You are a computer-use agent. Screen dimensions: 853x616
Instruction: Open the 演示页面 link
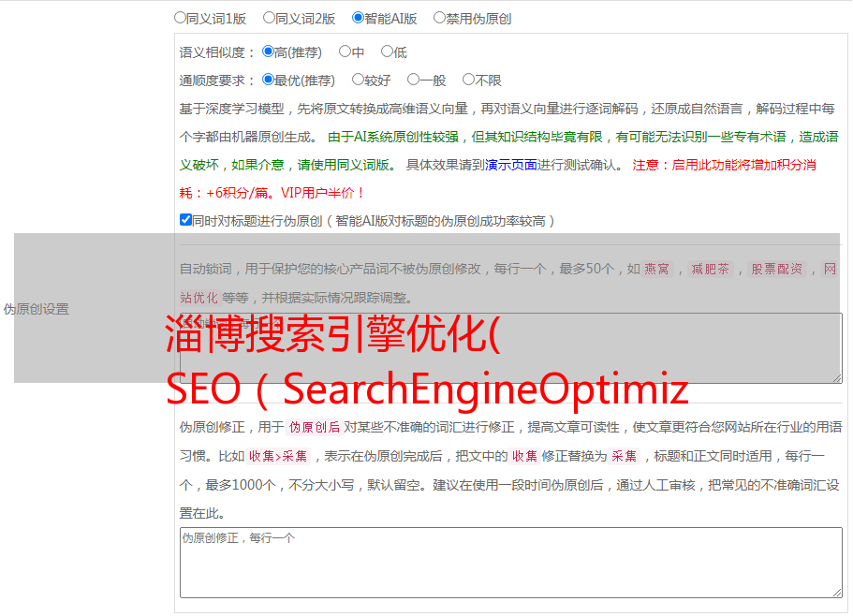click(x=511, y=165)
